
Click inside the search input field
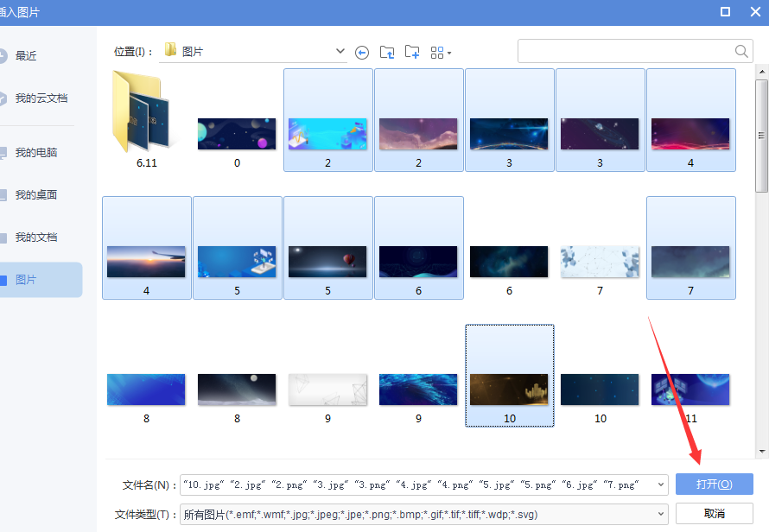[626, 51]
